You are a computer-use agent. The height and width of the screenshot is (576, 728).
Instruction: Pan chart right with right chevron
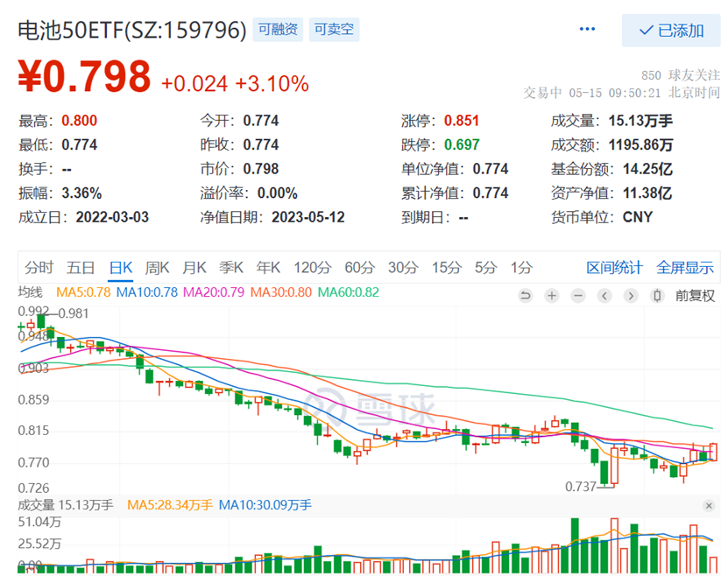[x=631, y=295]
